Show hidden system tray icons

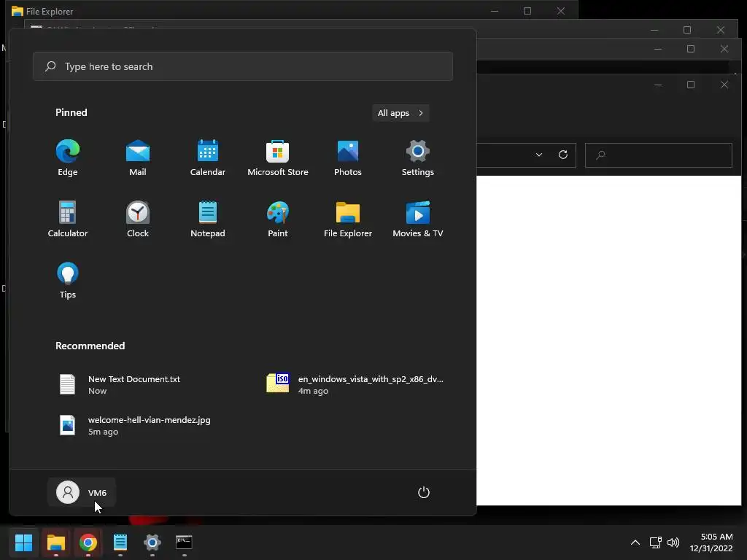(x=635, y=542)
